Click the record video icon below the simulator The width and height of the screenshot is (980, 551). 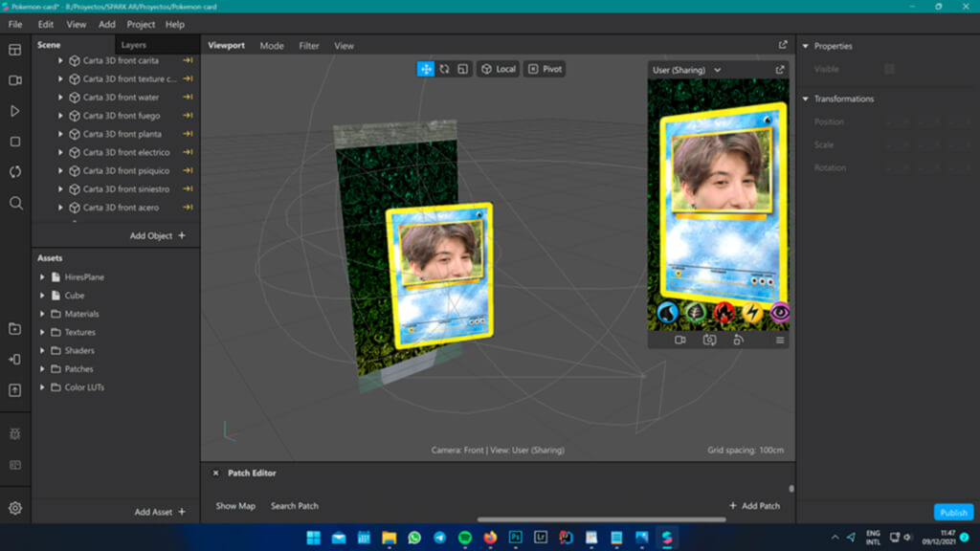(680, 341)
